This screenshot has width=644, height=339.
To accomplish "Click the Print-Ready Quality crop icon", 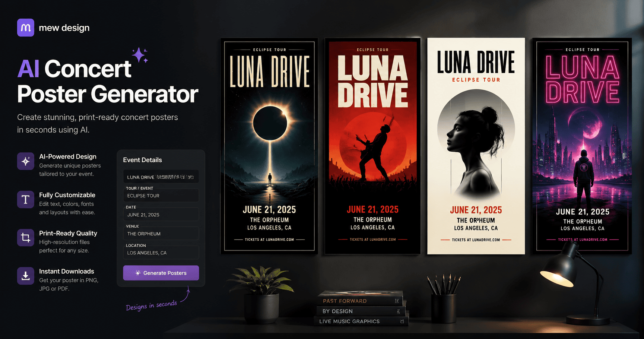I will coord(26,238).
